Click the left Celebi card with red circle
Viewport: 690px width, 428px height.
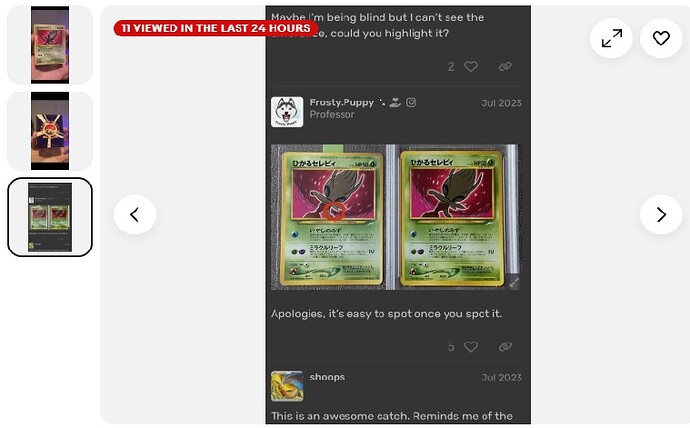pyautogui.click(x=332, y=219)
